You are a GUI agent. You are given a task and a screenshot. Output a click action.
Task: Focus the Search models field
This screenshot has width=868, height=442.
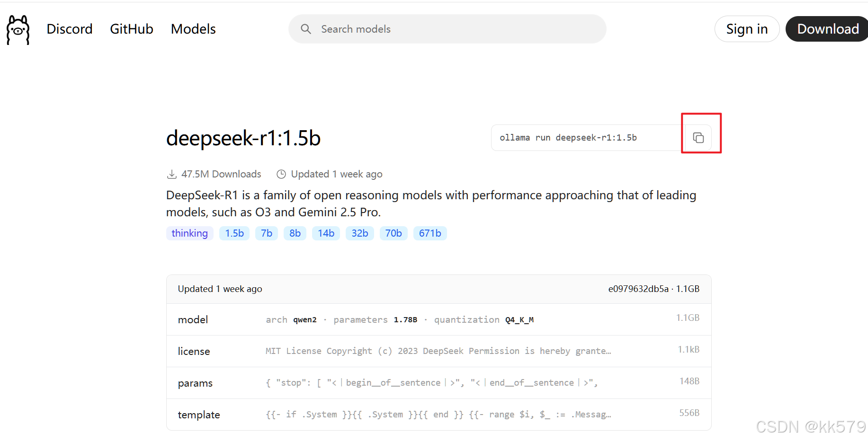pyautogui.click(x=447, y=29)
